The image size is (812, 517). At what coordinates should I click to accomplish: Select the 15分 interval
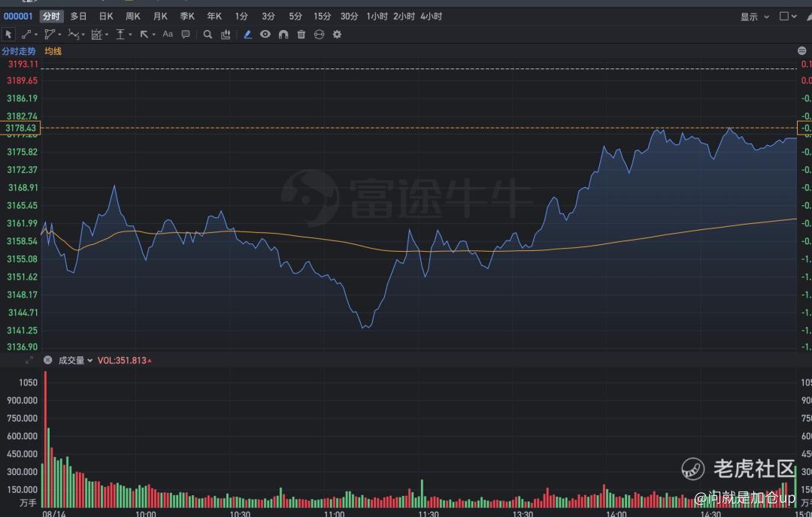(x=322, y=17)
